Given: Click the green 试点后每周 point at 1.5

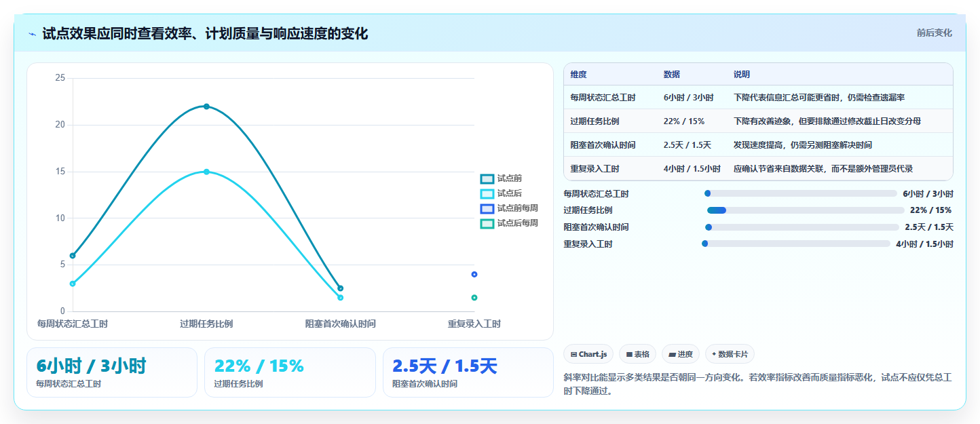Looking at the screenshot, I should (474, 298).
